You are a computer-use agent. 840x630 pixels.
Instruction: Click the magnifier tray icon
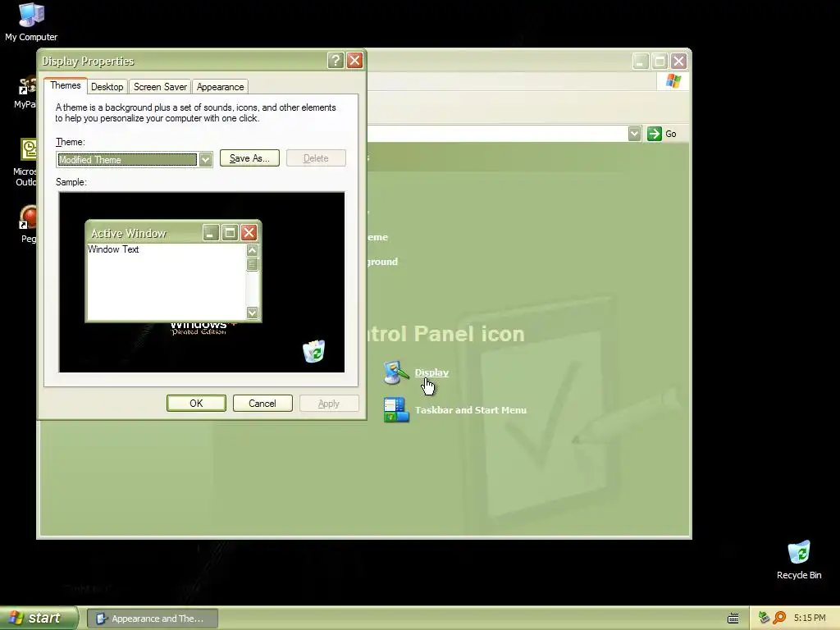click(x=779, y=618)
